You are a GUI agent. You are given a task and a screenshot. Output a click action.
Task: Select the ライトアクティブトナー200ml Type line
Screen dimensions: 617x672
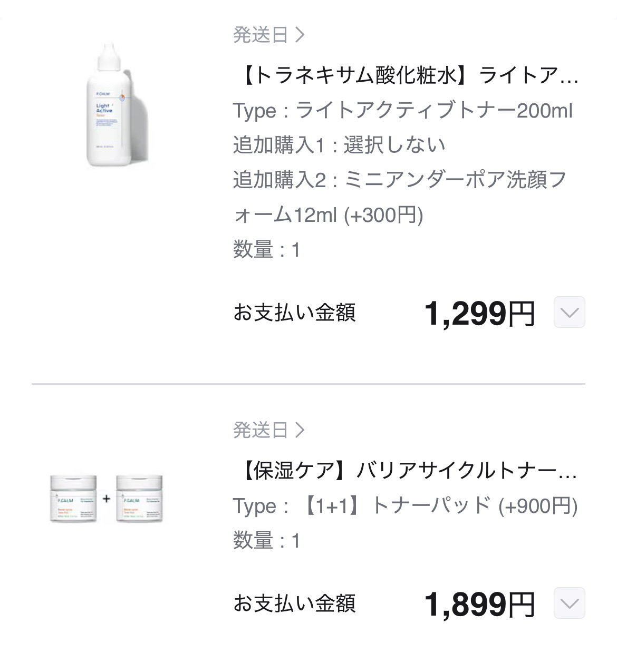click(x=403, y=111)
